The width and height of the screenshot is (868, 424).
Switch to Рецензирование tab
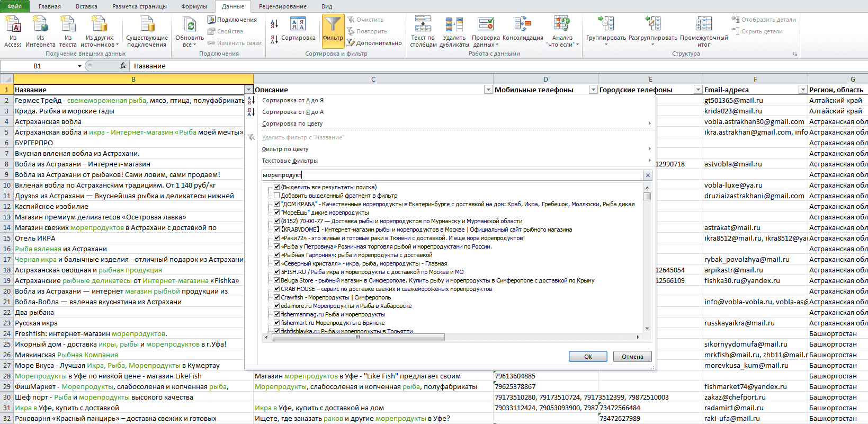(282, 6)
